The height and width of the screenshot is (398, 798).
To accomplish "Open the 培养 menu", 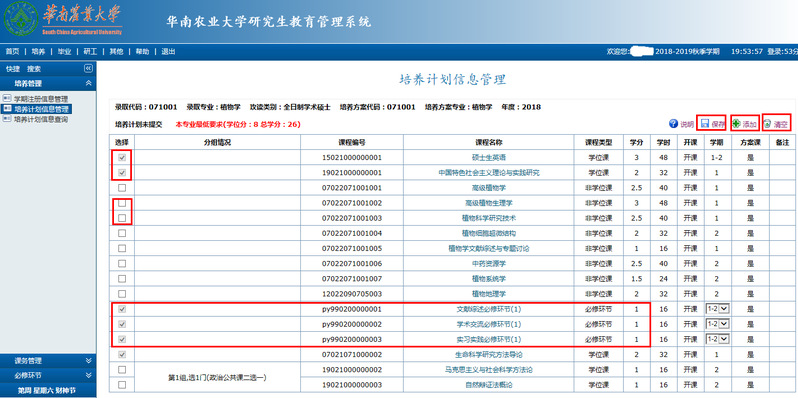I will click(38, 51).
